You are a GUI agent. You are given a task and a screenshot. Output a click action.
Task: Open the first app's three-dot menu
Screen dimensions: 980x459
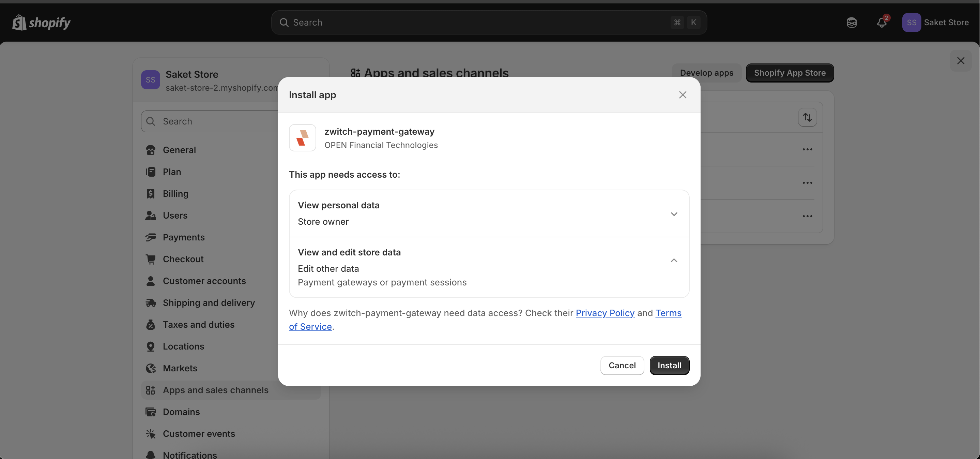807,149
